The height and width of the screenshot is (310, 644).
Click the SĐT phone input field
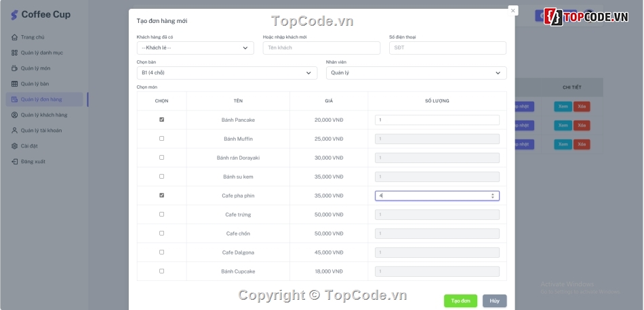tap(447, 48)
